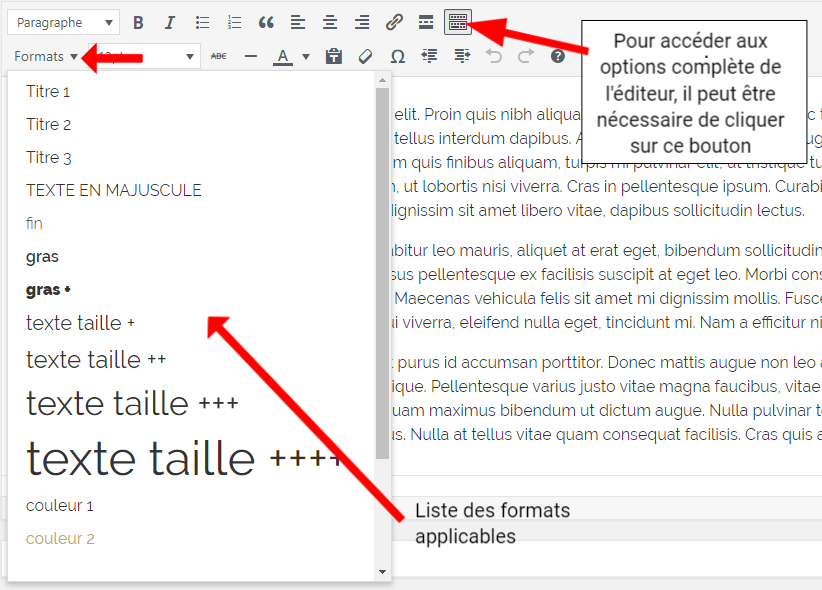Click the formats list scroll down arrow
The height and width of the screenshot is (590, 822).
(x=382, y=571)
